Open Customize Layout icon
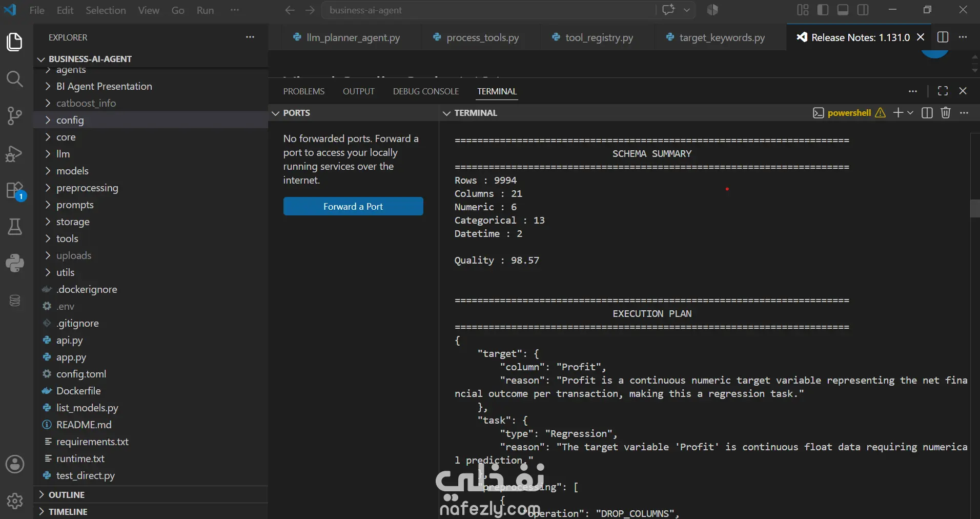The image size is (980, 519). 803,10
